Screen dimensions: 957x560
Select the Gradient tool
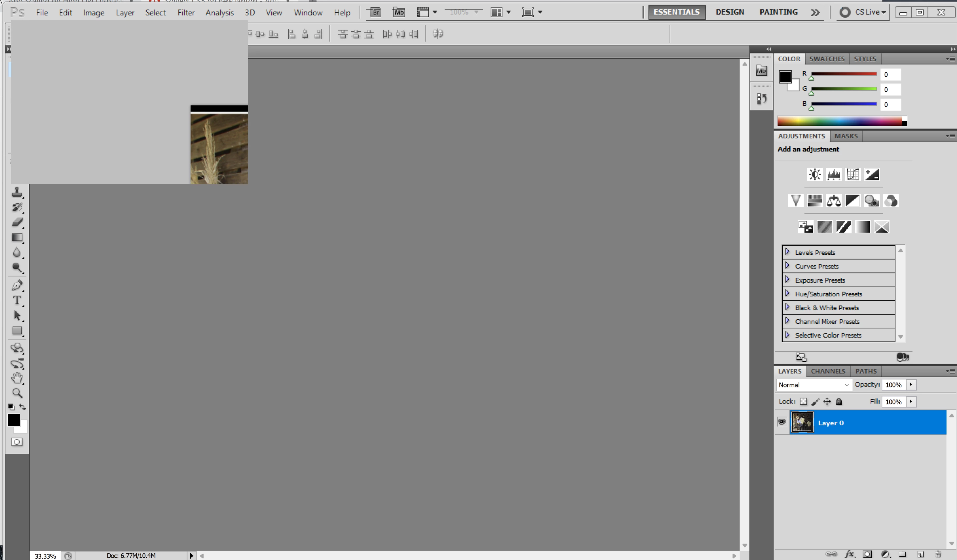[17, 238]
